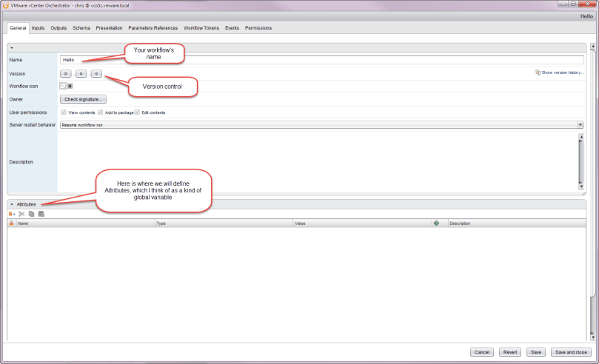Collapse the Attributes section

pyautogui.click(x=12, y=204)
